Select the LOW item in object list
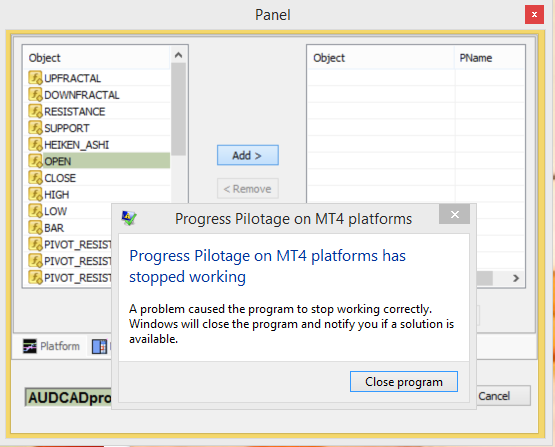The image size is (555, 447). (x=70, y=211)
